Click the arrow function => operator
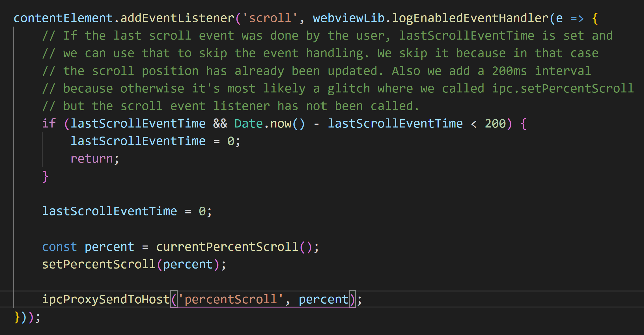 (x=577, y=18)
